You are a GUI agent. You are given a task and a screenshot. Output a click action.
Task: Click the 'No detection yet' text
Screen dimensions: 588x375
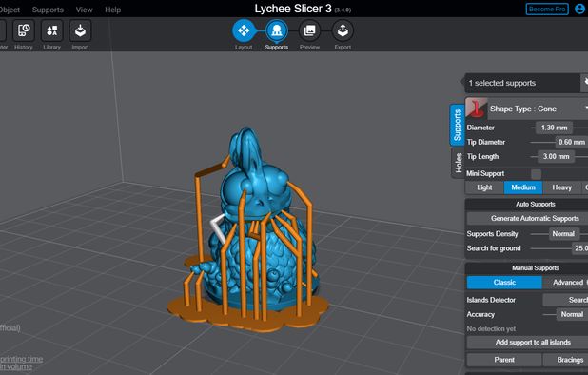[x=491, y=328]
